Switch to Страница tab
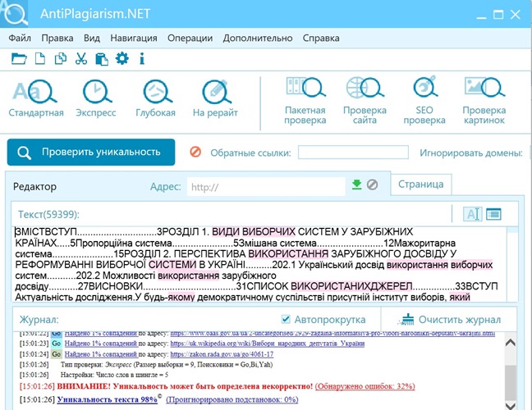The height and width of the screenshot is (410, 532). tap(420, 184)
